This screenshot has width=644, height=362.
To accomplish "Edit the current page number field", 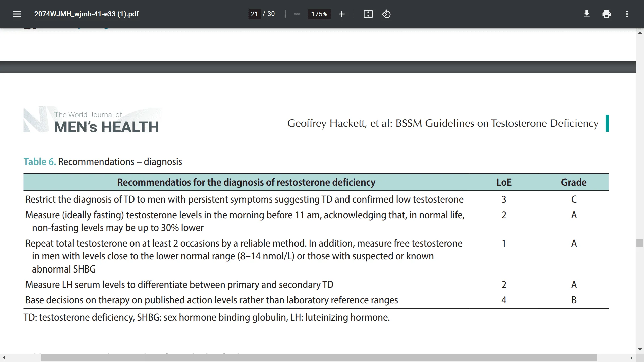I will tap(254, 14).
